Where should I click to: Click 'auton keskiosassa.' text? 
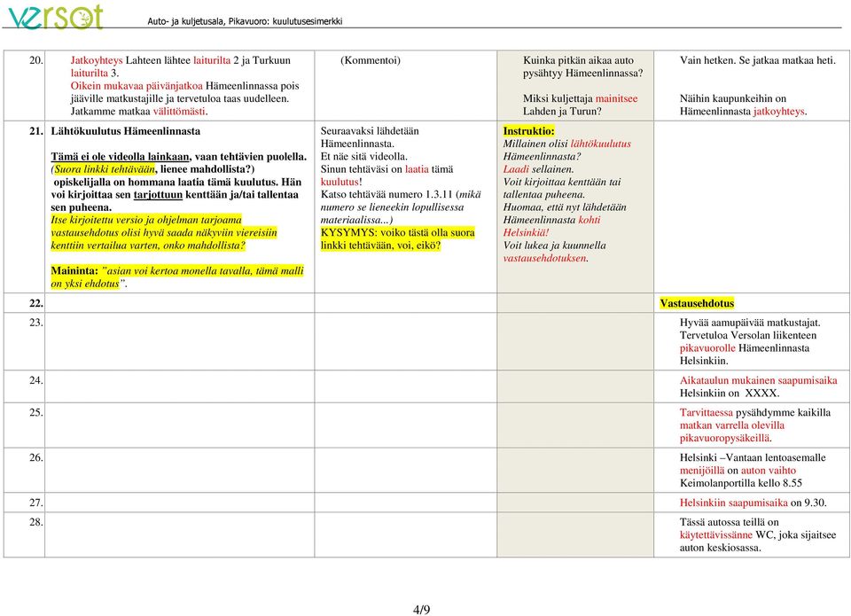pyautogui.click(x=720, y=547)
